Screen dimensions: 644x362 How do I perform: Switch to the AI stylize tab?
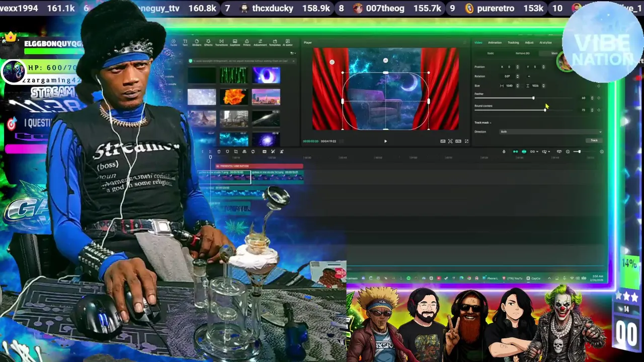545,43
